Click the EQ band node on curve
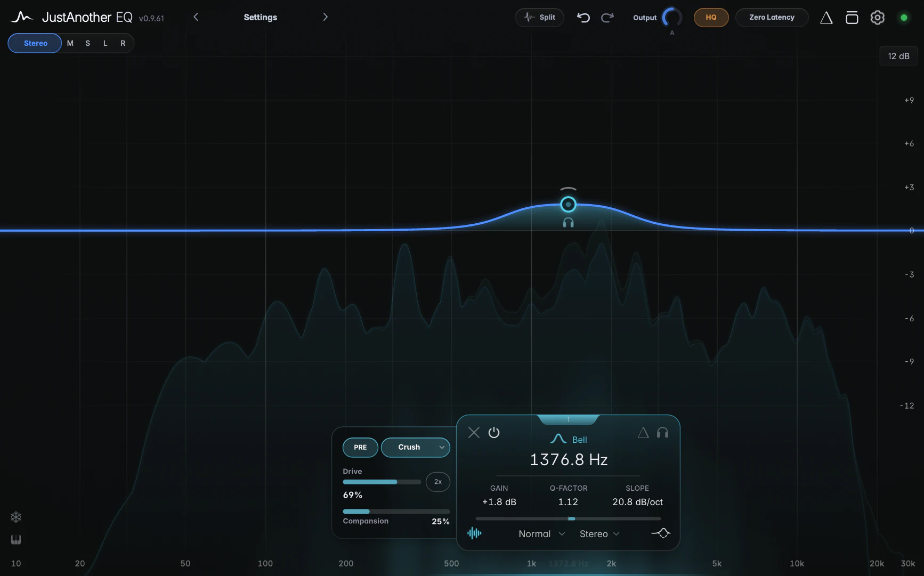Screen dimensions: 924x576 click(569, 204)
